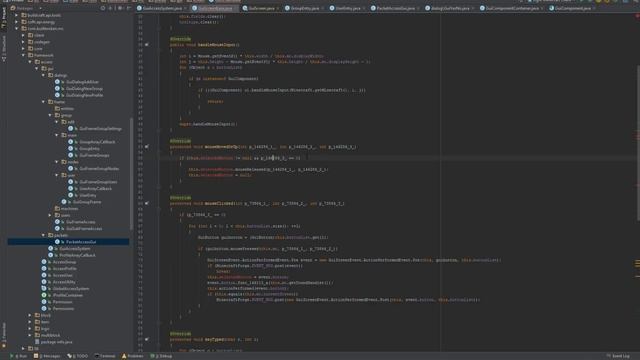Screen dimensions: 640x360
Task: Open the GuiFrameGroupNodes class
Action: (x=99, y=169)
